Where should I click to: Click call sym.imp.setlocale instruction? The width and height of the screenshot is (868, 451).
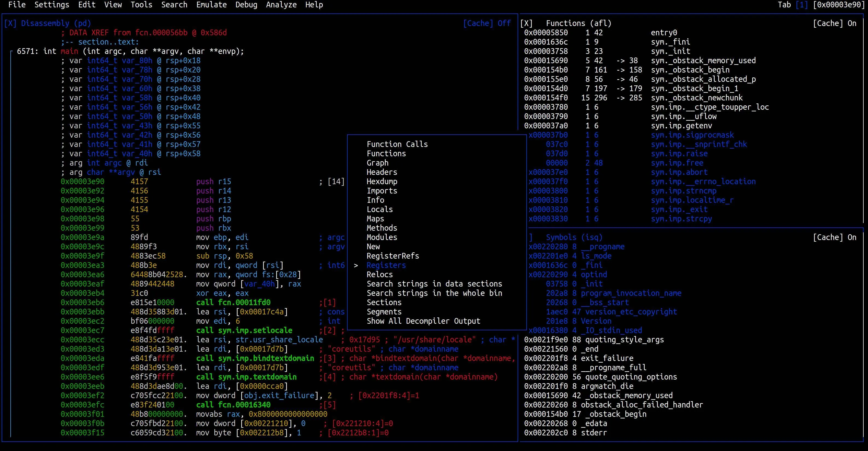(244, 330)
